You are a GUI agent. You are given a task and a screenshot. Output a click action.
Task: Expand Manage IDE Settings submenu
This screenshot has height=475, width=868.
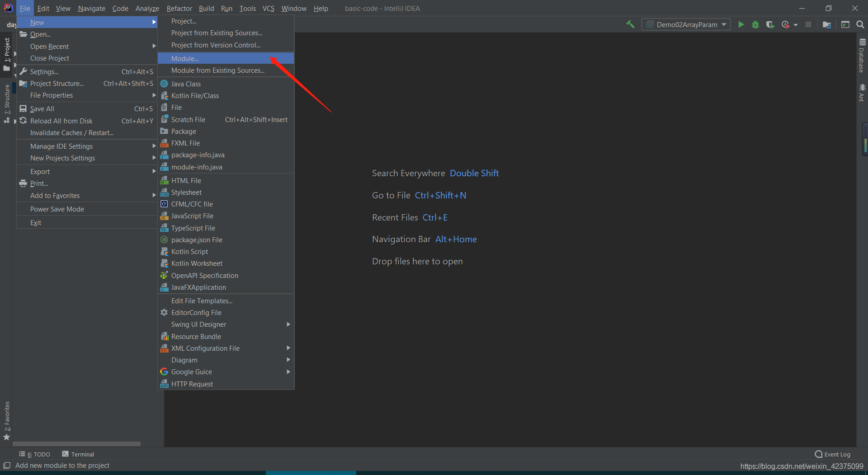[87, 146]
